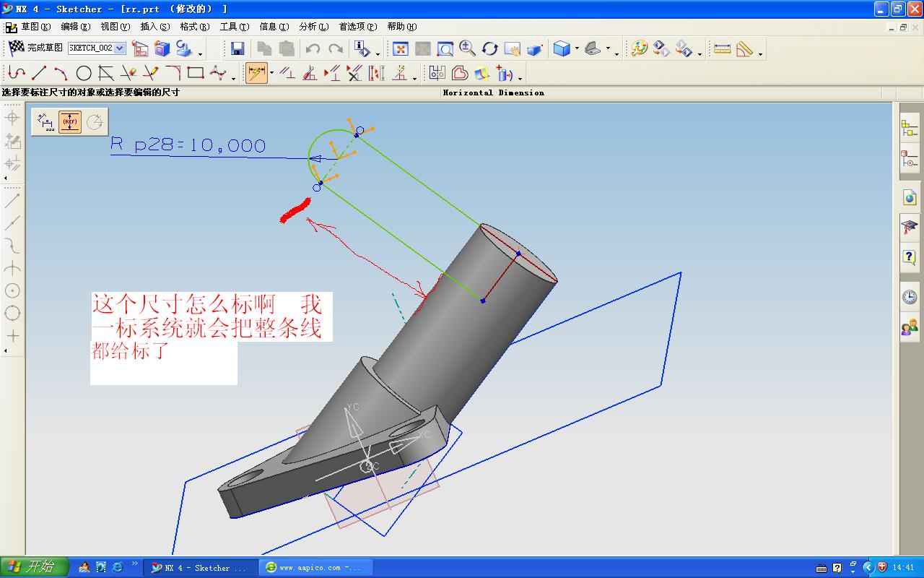Click the Orient View to Sketch icon
924x578 pixels.
(x=140, y=49)
